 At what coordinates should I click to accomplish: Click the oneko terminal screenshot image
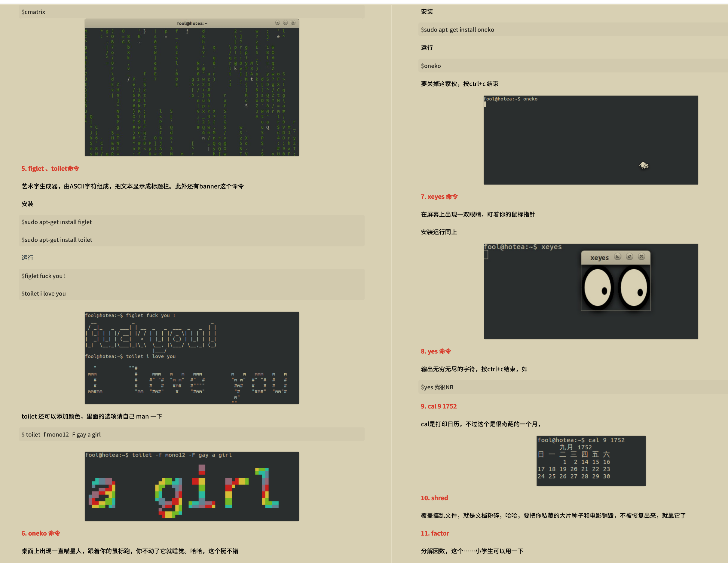pyautogui.click(x=591, y=140)
